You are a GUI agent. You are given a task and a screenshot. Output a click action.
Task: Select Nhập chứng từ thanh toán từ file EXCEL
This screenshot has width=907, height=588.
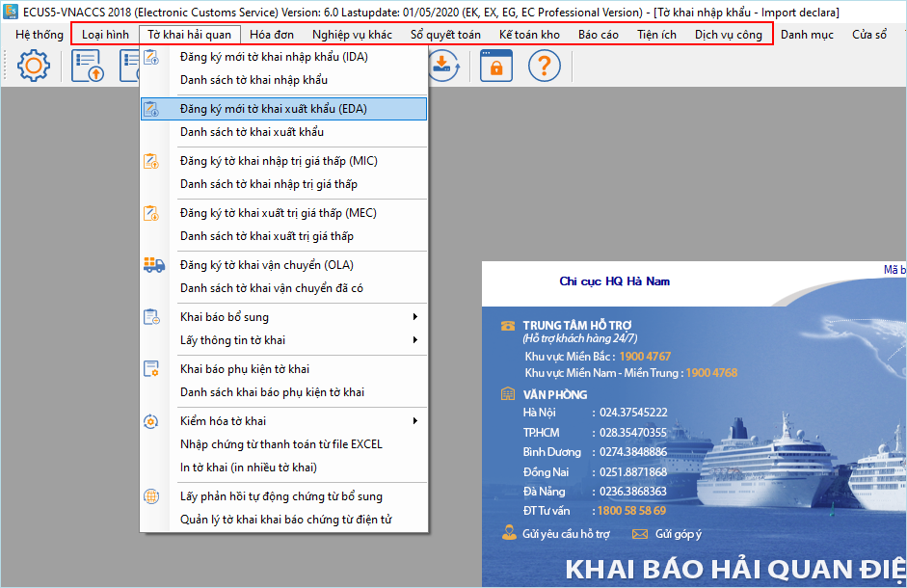[x=283, y=444]
